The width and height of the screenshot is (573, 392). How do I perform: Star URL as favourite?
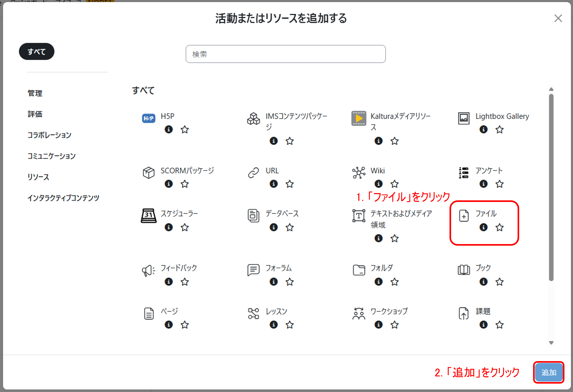click(x=290, y=184)
